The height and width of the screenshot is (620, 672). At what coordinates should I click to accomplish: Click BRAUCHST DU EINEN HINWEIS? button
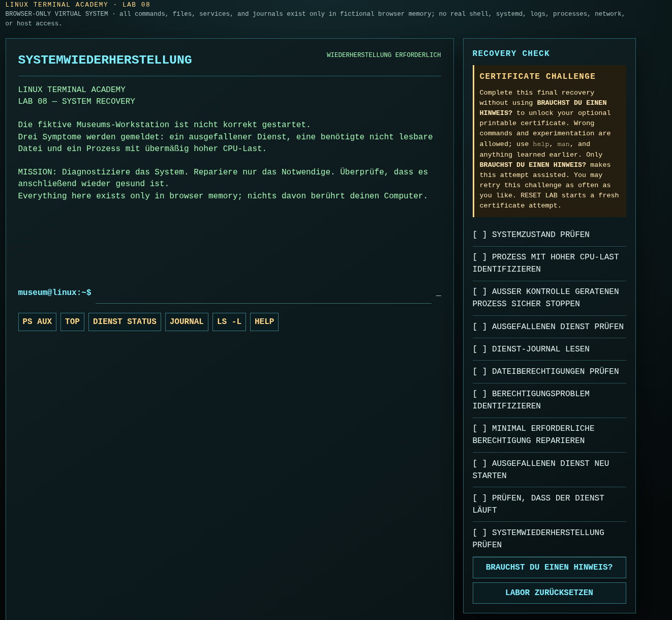click(x=549, y=568)
